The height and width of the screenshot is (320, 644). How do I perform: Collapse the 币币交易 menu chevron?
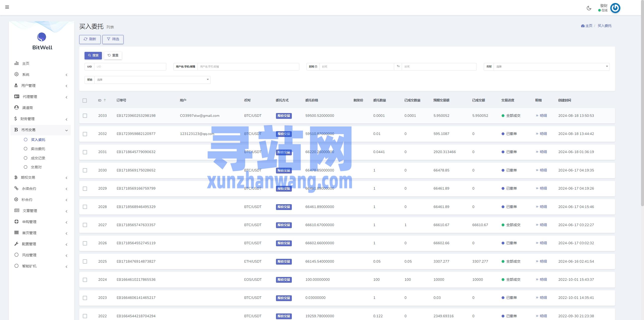pyautogui.click(x=66, y=130)
